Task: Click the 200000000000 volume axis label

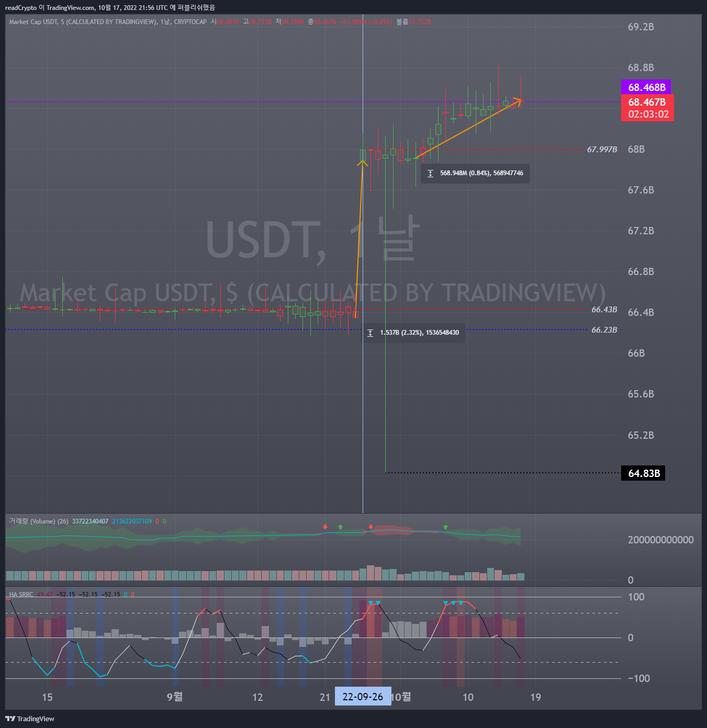Action: point(661,540)
